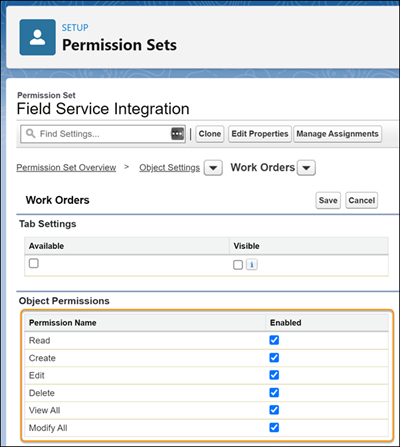
Task: Click the Edit permission row label
Action: (x=36, y=375)
